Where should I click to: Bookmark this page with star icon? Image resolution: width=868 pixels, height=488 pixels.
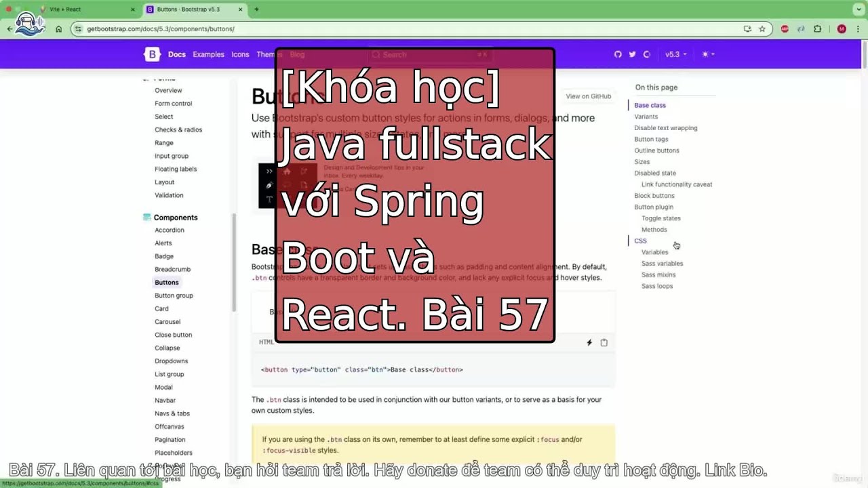[762, 29]
